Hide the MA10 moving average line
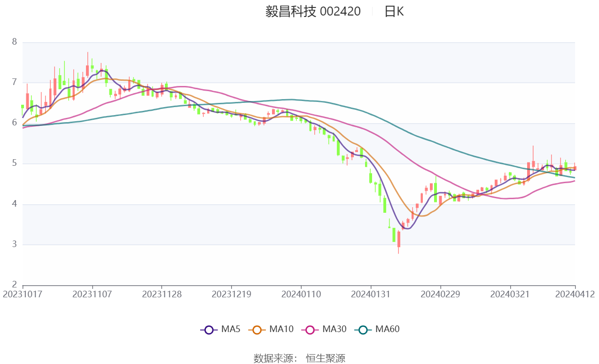599x364 pixels. pos(257,330)
